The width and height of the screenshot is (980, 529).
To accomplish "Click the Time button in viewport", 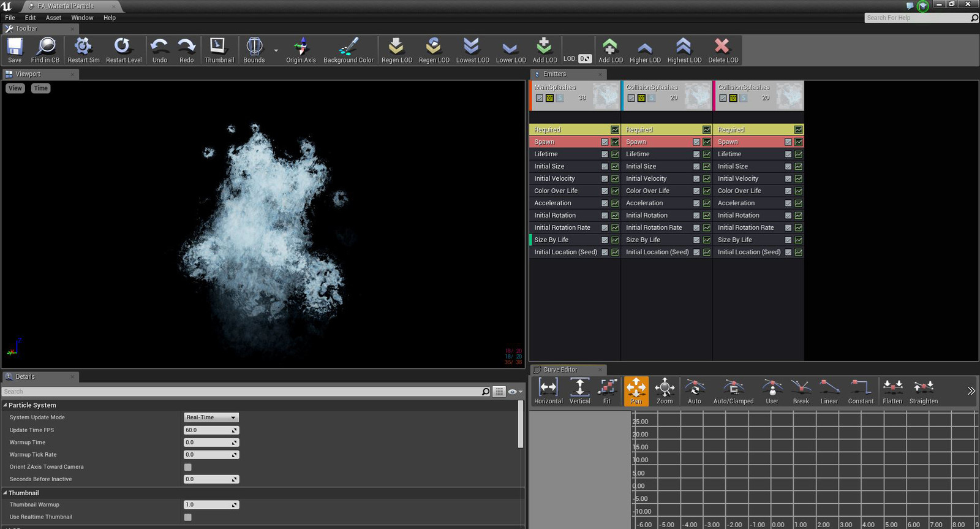I will pyautogui.click(x=41, y=88).
